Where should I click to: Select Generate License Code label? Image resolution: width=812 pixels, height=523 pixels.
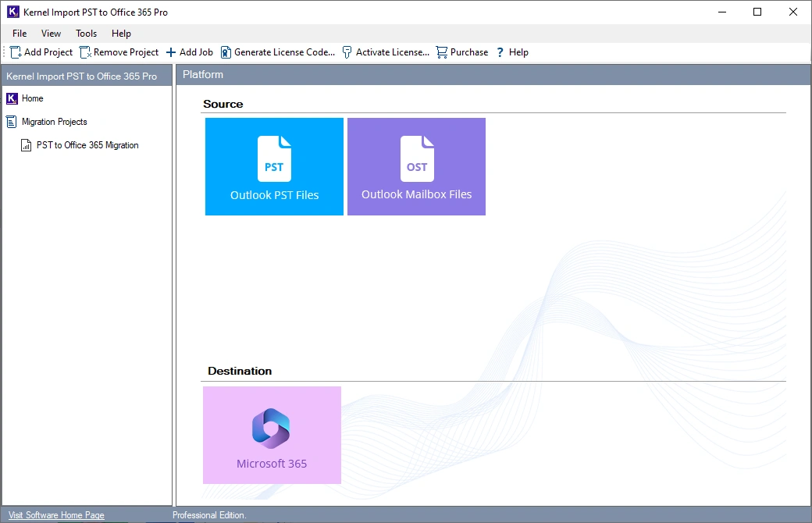coord(284,52)
